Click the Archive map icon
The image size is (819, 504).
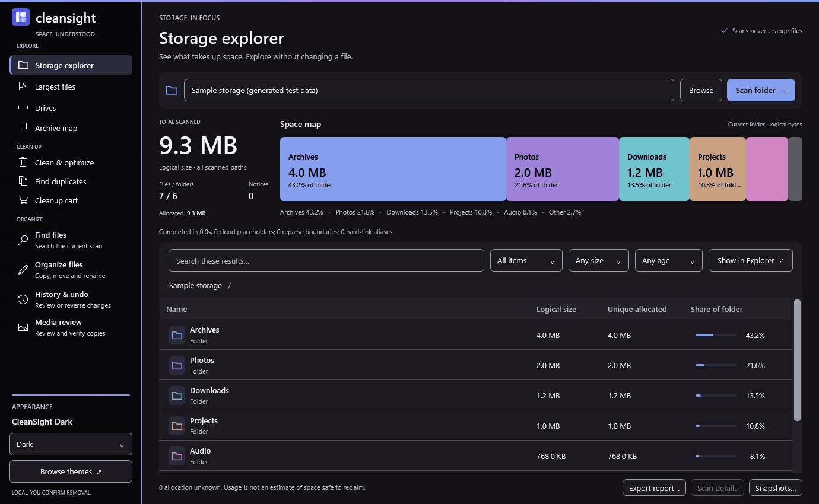tap(23, 128)
